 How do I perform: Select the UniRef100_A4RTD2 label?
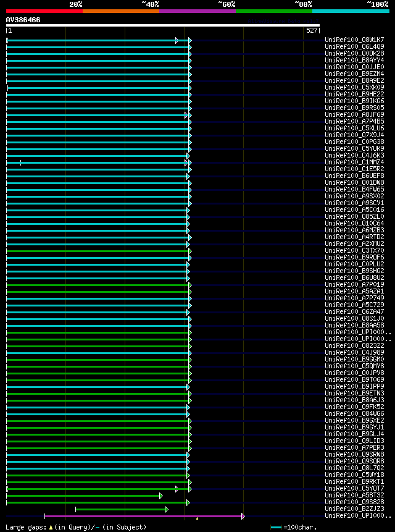pyautogui.click(x=354, y=237)
